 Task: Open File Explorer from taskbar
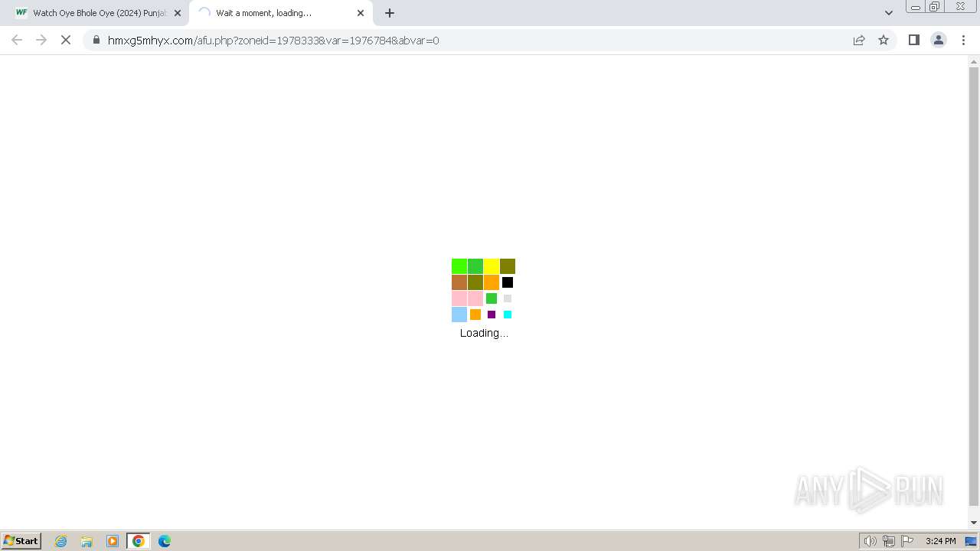(x=87, y=541)
